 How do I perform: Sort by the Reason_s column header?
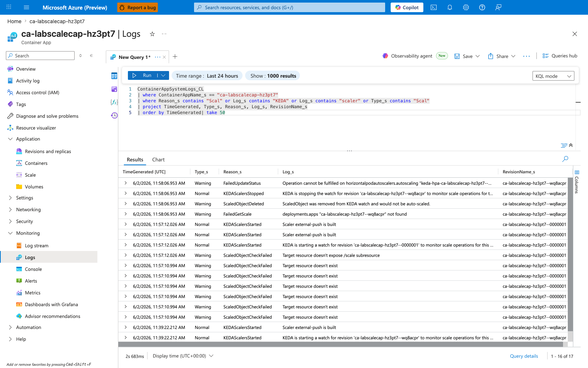(233, 172)
